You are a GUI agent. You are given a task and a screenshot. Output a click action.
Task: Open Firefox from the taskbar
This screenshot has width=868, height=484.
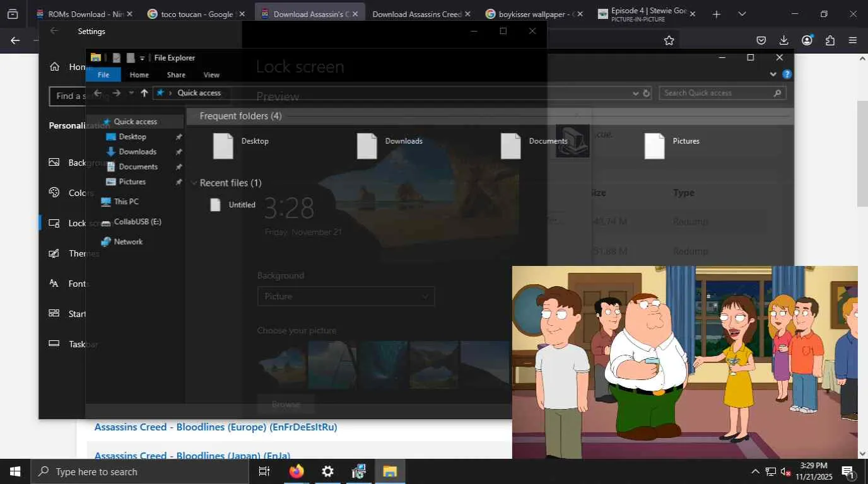296,471
